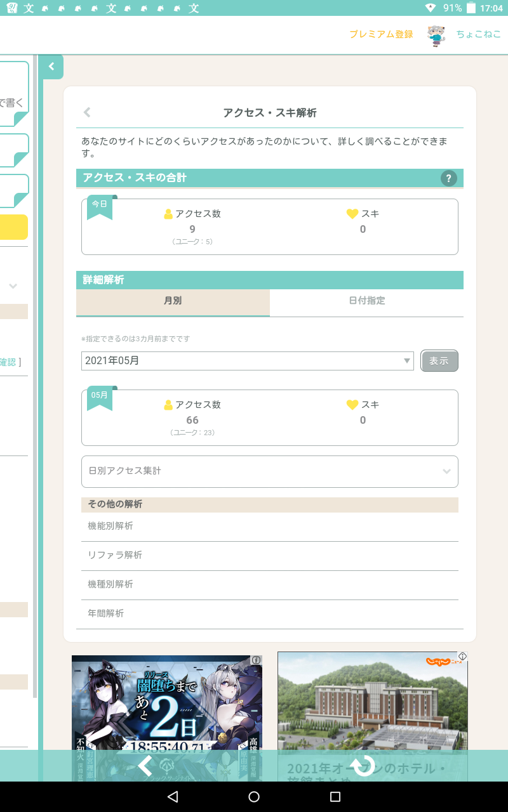
Task: Click the 詳細解析 section header
Action: point(270,280)
